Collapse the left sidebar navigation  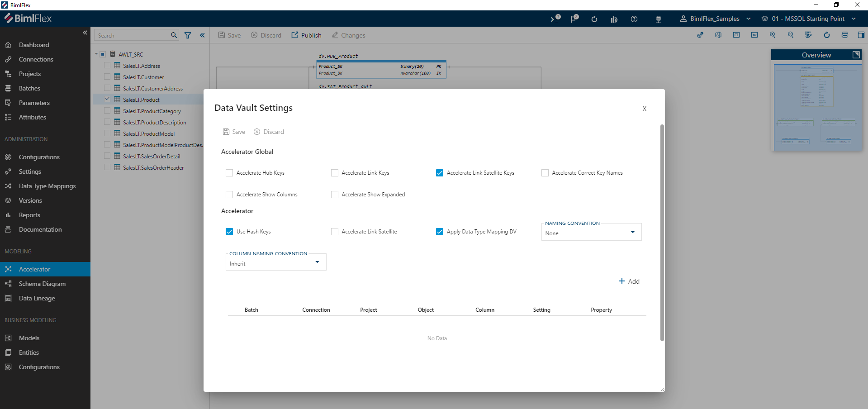point(85,33)
